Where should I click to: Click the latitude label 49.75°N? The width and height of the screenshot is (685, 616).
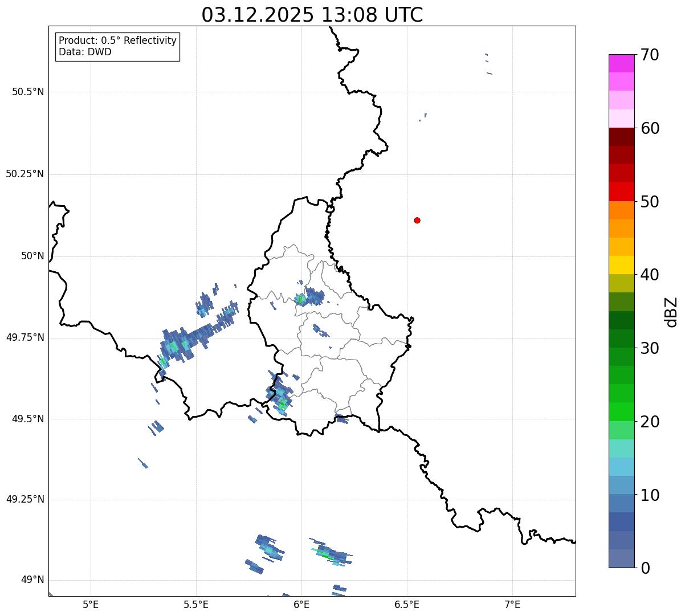click(x=25, y=338)
